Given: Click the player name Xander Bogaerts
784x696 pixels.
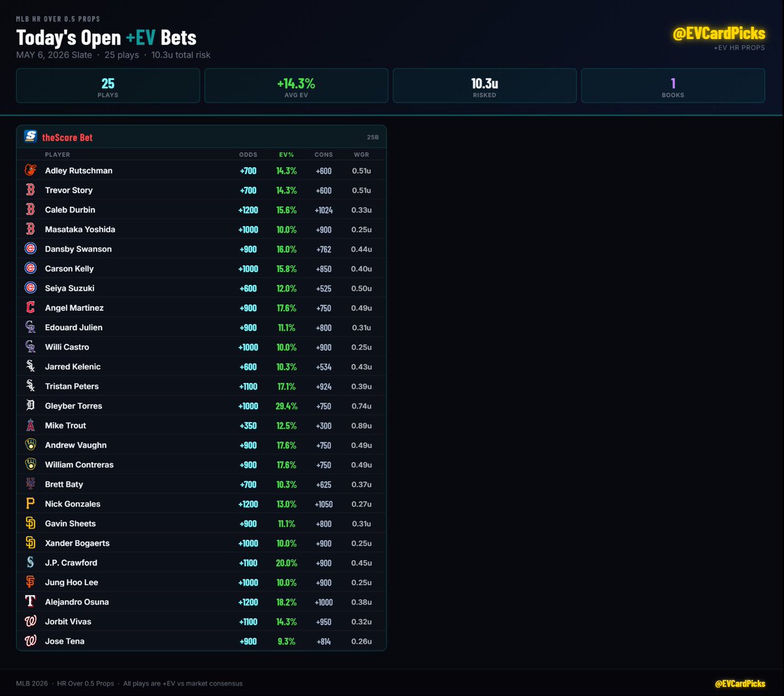Looking at the screenshot, I should click(x=77, y=543).
